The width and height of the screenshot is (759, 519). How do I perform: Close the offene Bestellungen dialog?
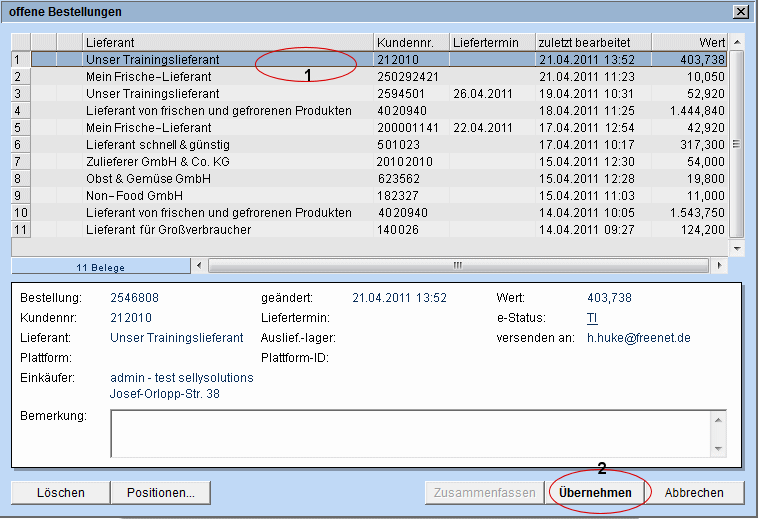[x=740, y=12]
